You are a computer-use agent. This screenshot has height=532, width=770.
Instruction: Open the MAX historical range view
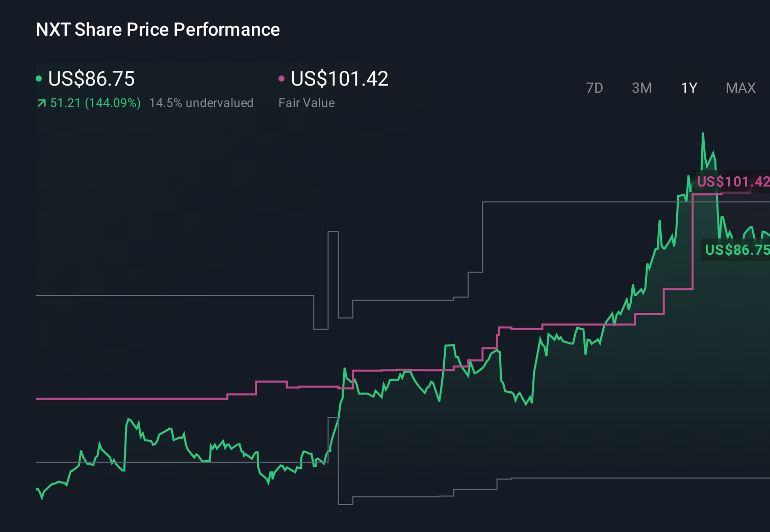tap(740, 88)
